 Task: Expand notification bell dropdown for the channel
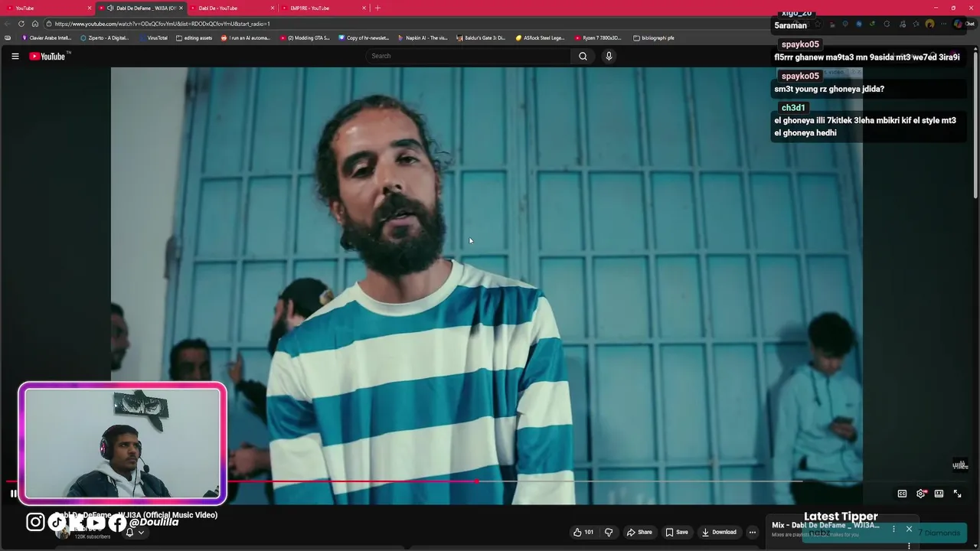coord(135,532)
